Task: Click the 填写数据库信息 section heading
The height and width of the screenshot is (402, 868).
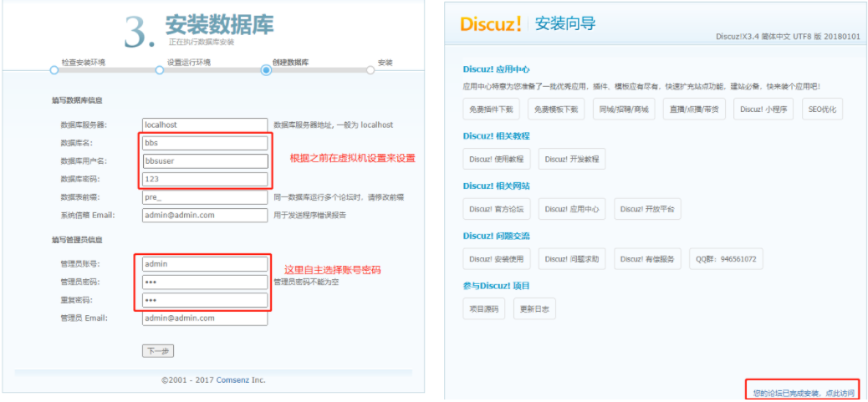Action: pos(77,100)
